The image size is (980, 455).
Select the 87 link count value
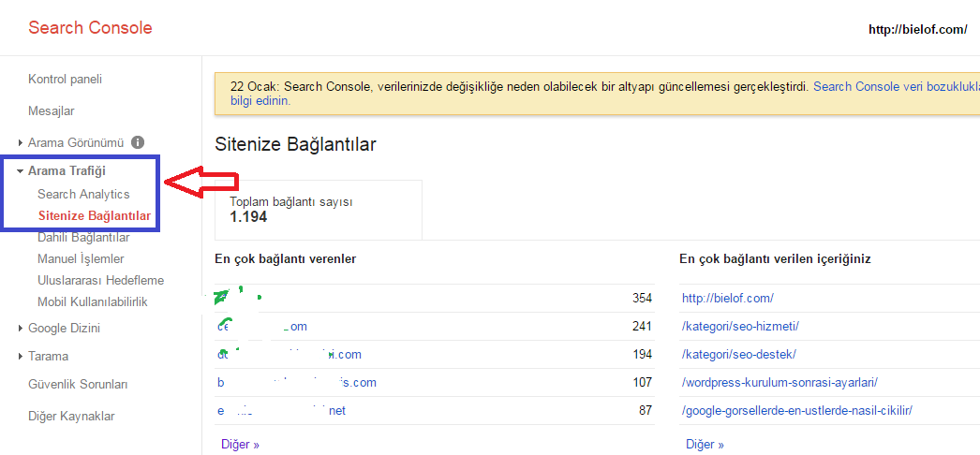[x=645, y=411]
